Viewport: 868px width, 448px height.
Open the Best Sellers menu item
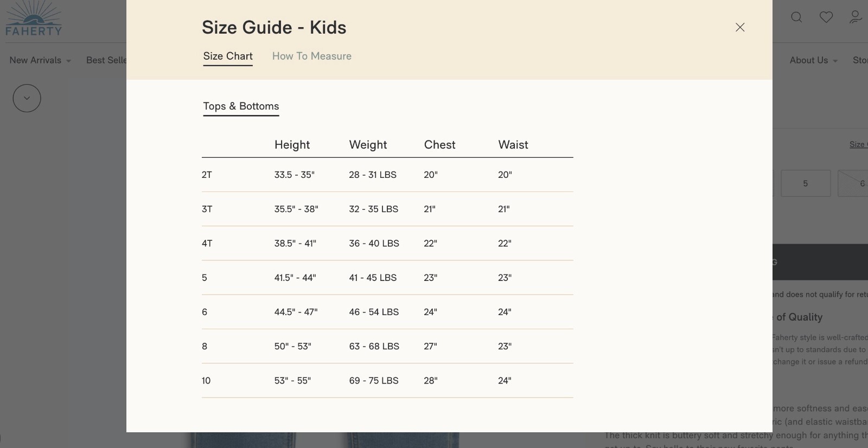coord(106,60)
